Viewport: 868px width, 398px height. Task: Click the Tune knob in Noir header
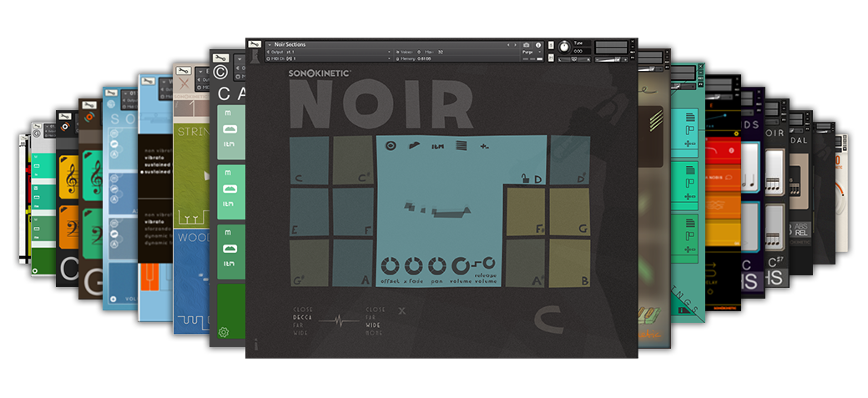pos(564,47)
